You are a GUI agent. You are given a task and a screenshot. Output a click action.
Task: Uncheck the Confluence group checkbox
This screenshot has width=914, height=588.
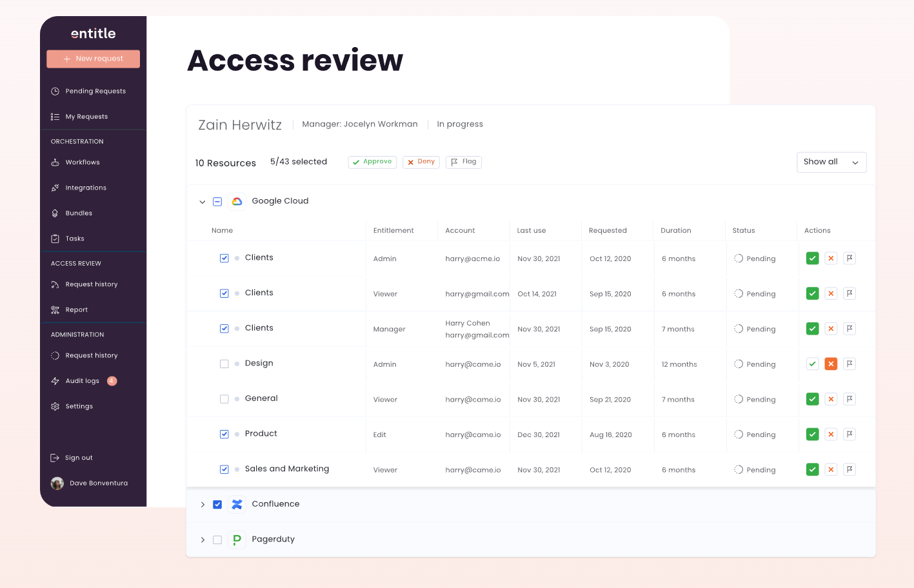click(217, 505)
